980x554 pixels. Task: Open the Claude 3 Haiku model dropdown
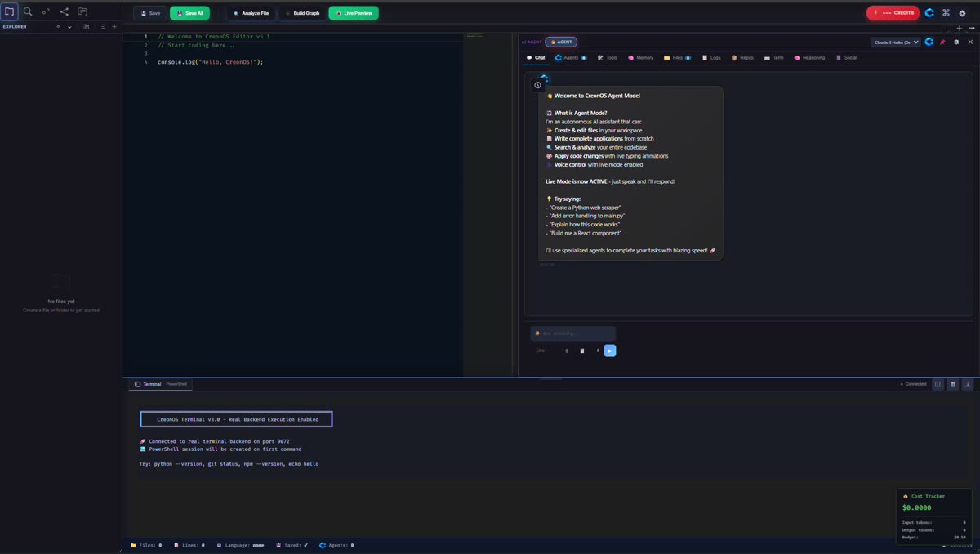(x=896, y=42)
